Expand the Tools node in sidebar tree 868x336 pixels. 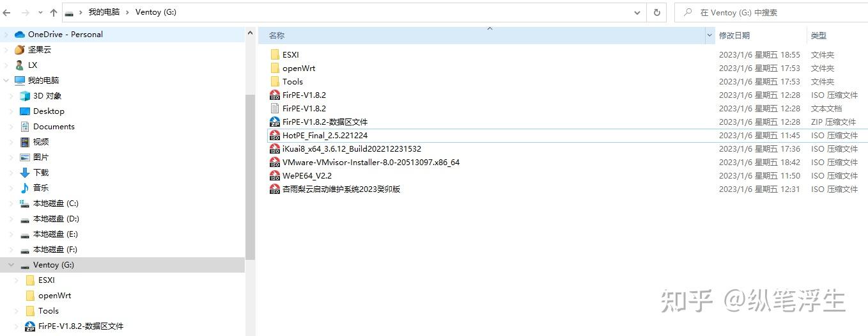(17, 311)
